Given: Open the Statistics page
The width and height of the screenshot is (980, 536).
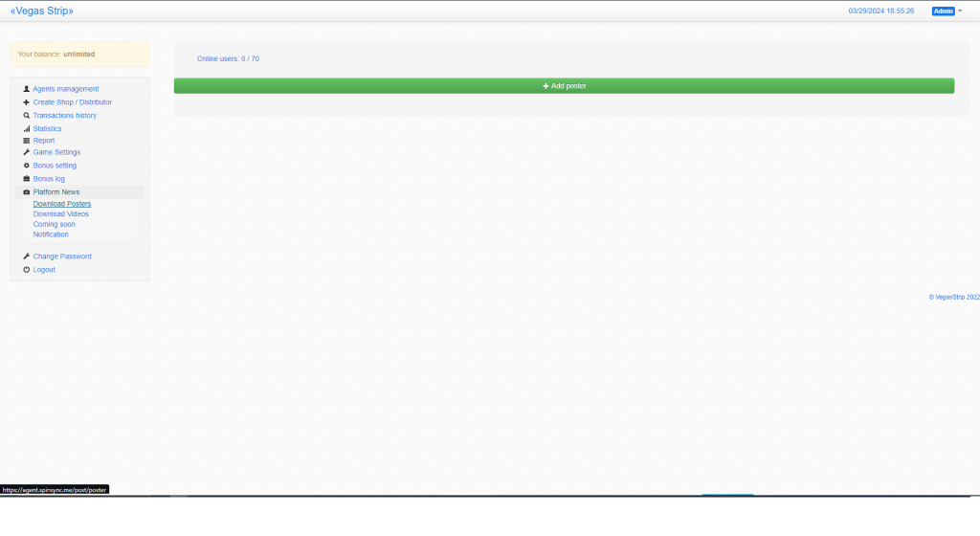Looking at the screenshot, I should 48,128.
